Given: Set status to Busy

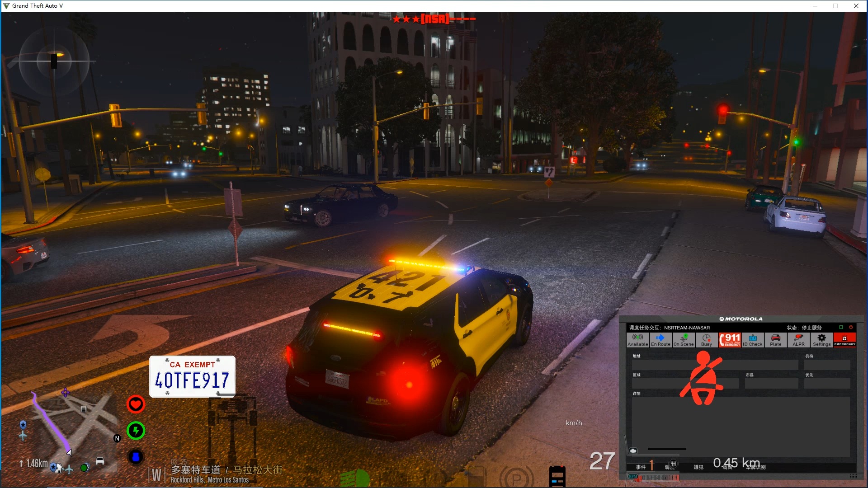Looking at the screenshot, I should tap(707, 340).
